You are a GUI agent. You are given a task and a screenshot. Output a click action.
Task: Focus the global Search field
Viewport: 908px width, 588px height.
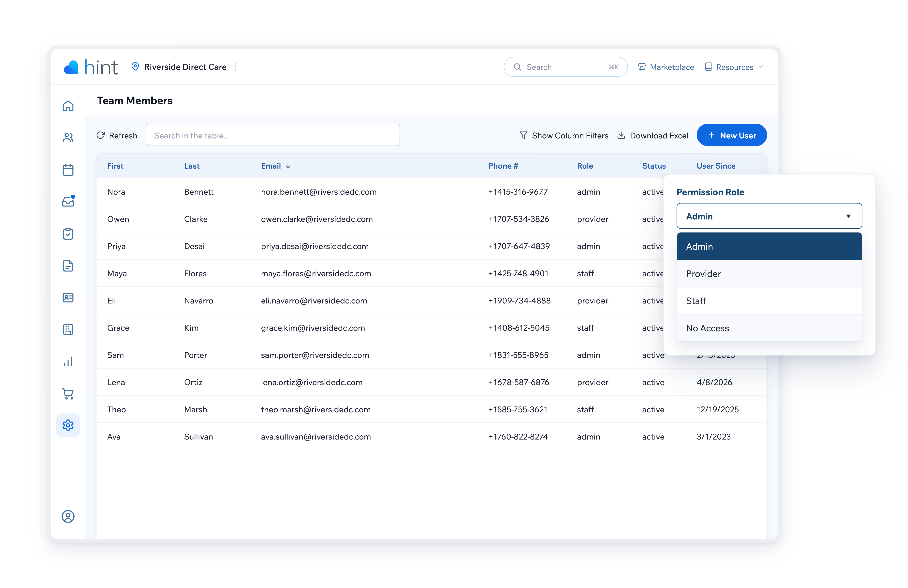pyautogui.click(x=565, y=67)
